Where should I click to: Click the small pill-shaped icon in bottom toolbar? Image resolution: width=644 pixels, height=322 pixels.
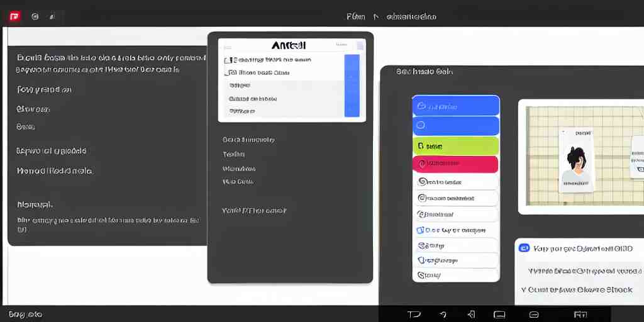click(534, 314)
